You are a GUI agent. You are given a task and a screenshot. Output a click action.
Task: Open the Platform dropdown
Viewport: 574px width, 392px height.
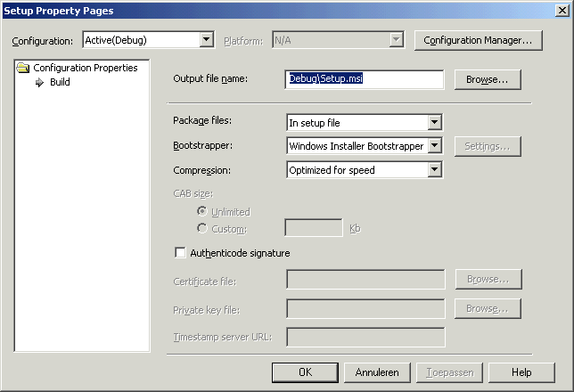point(397,40)
